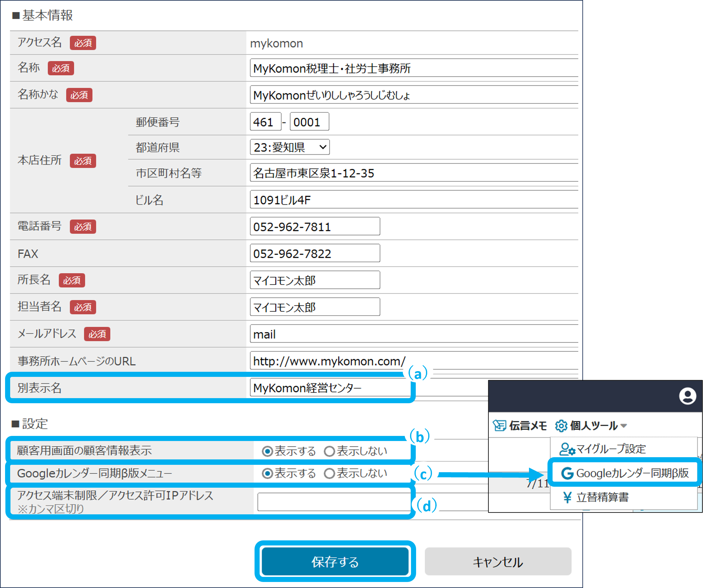Viewport: 703px width, 588px height.
Task: Choose マイグループ設定 from the menu
Action: 603,449
